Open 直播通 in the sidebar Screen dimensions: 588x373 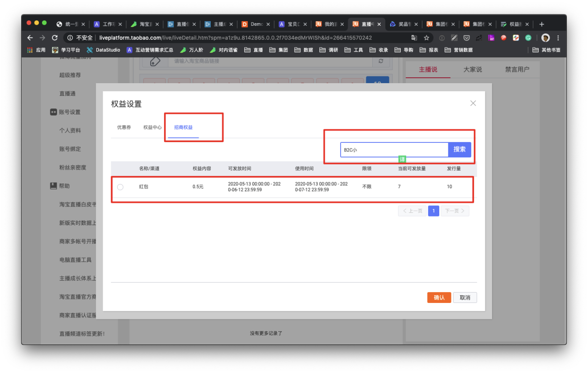coord(67,94)
